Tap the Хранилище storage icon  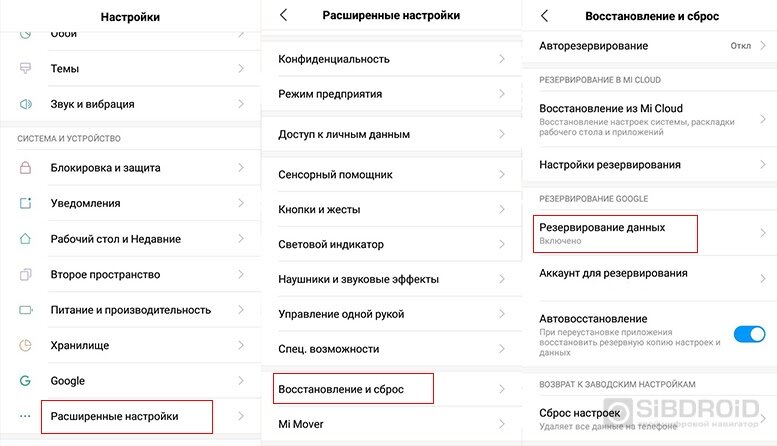(26, 345)
